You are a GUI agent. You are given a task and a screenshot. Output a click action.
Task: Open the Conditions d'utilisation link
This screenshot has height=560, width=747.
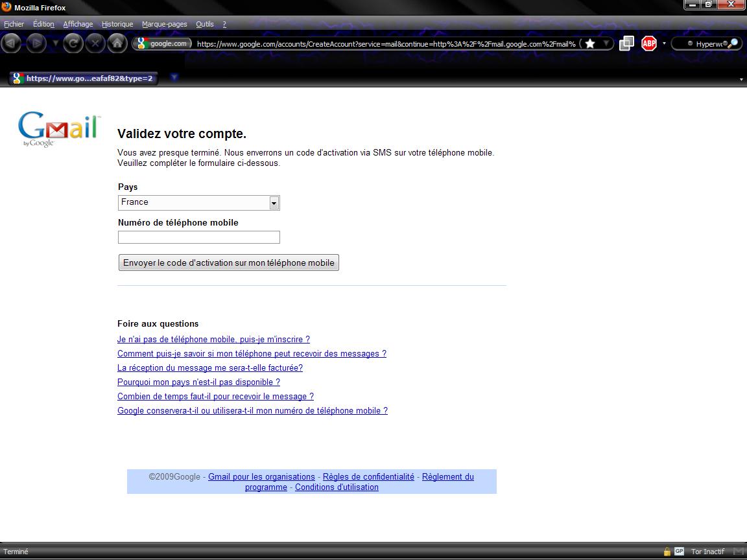337,487
